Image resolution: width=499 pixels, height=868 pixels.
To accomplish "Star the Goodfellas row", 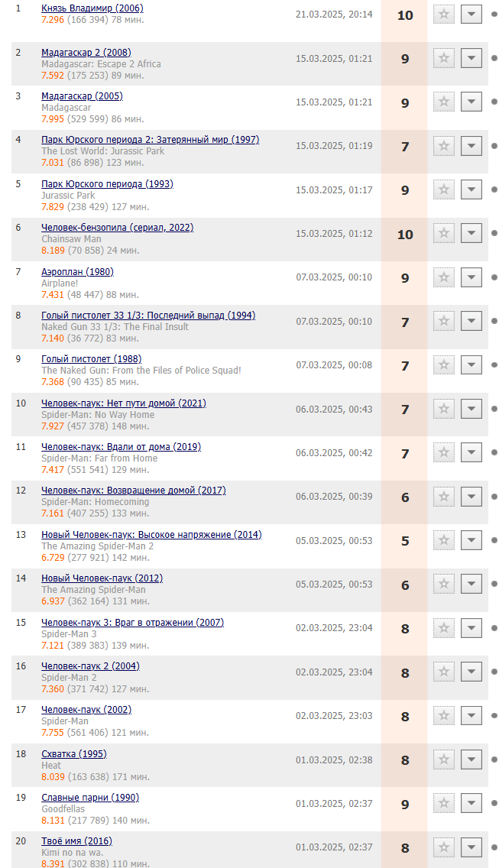I will click(x=444, y=803).
